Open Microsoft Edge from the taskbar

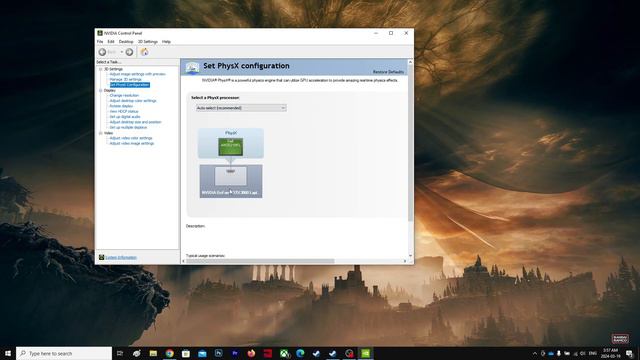pyautogui.click(x=300, y=353)
